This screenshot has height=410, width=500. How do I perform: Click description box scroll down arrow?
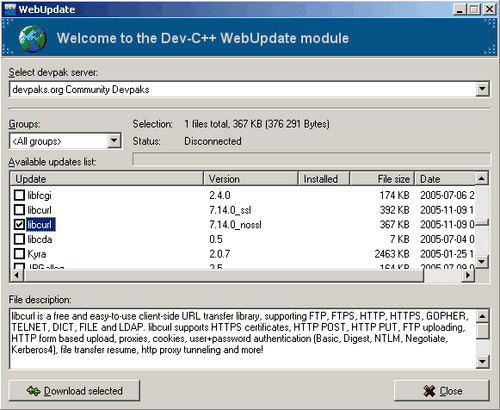click(x=482, y=361)
